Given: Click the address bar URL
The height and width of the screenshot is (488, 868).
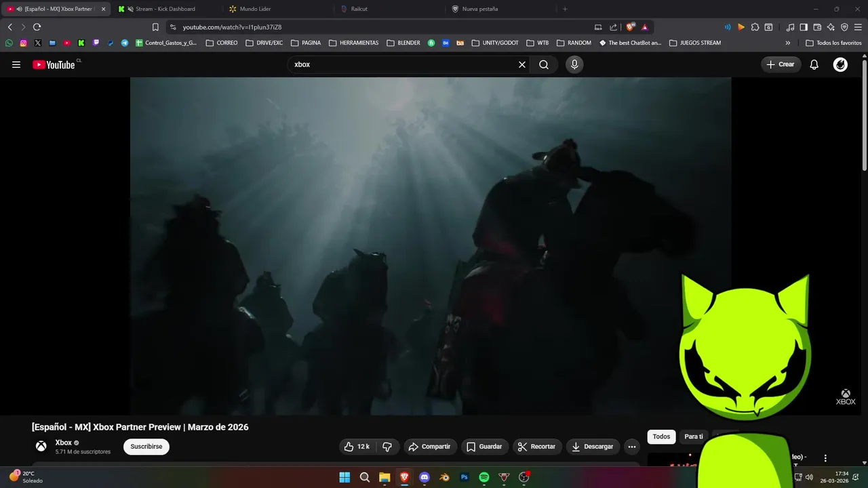Looking at the screenshot, I should coord(232,27).
